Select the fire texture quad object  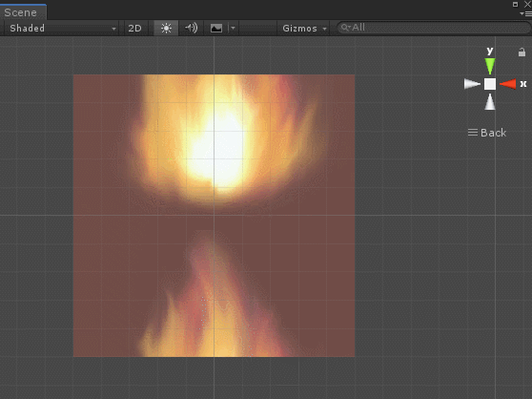click(215, 216)
